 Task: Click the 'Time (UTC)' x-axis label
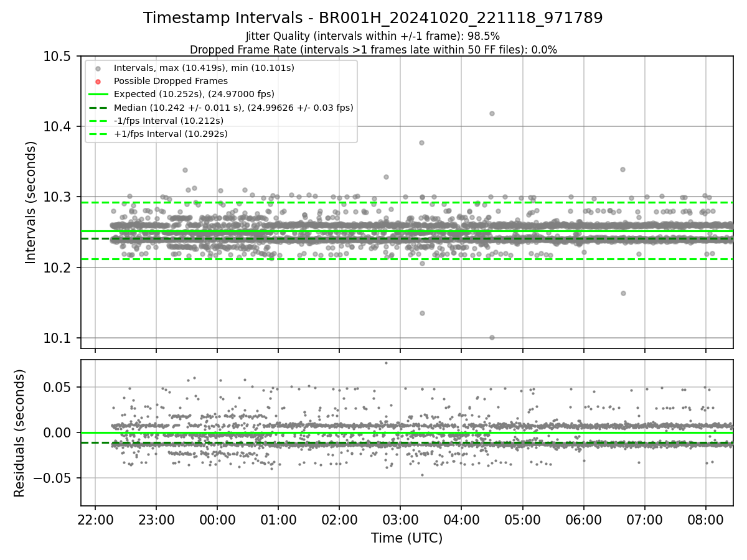point(406,538)
